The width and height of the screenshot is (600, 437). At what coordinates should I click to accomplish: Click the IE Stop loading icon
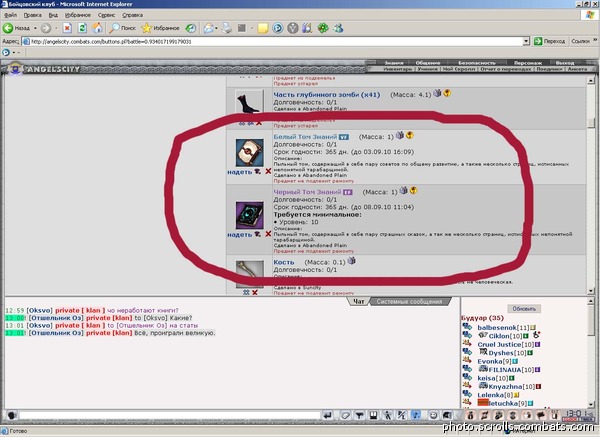click(x=67, y=28)
